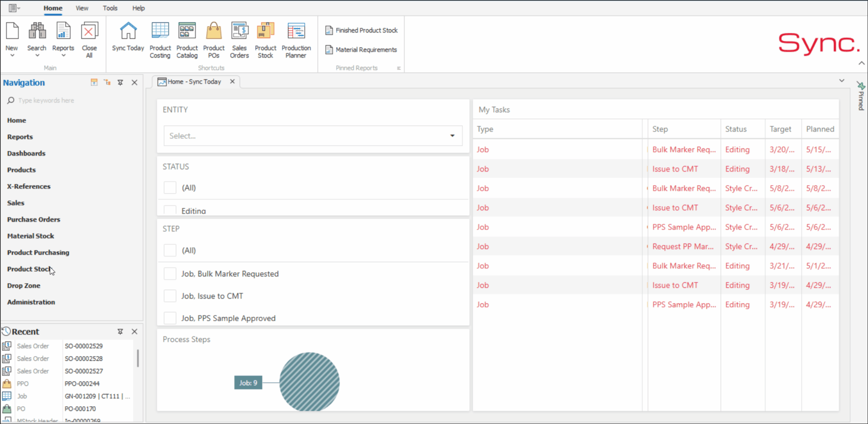Viewport: 868px width, 424px height.
Task: Open the Help ribbon tab
Action: point(138,8)
